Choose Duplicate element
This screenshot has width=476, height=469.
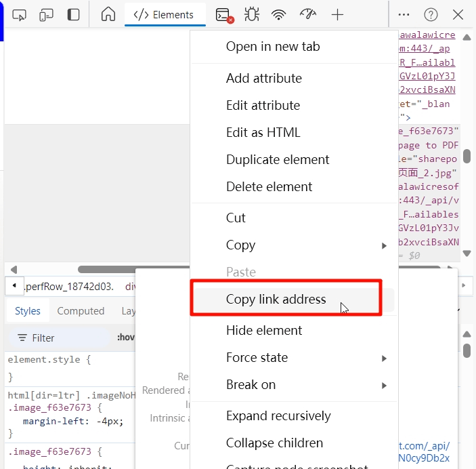click(294, 159)
